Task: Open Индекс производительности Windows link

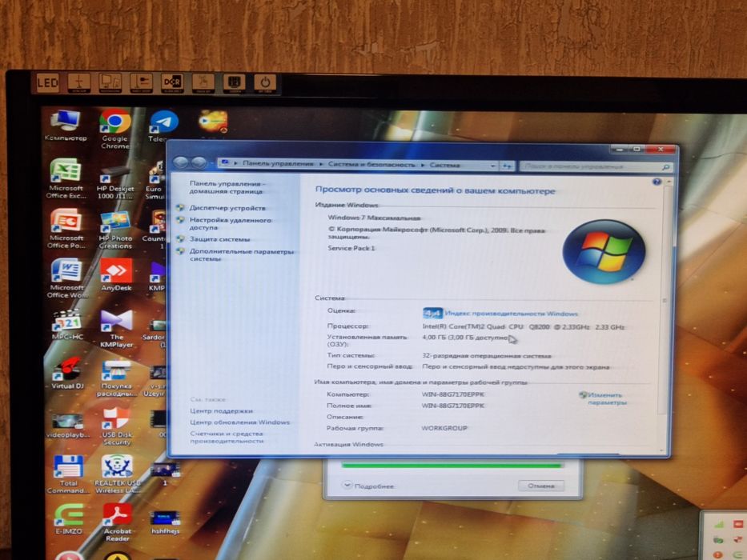Action: [511, 314]
